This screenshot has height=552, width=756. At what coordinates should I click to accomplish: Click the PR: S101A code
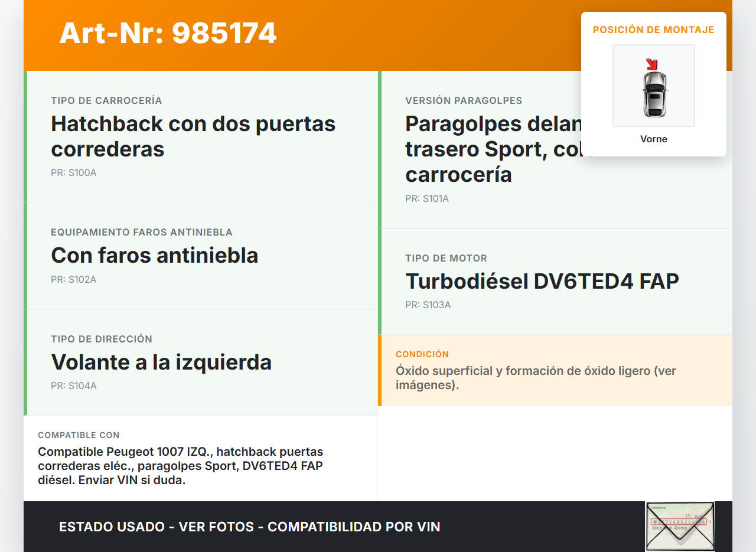(x=427, y=199)
